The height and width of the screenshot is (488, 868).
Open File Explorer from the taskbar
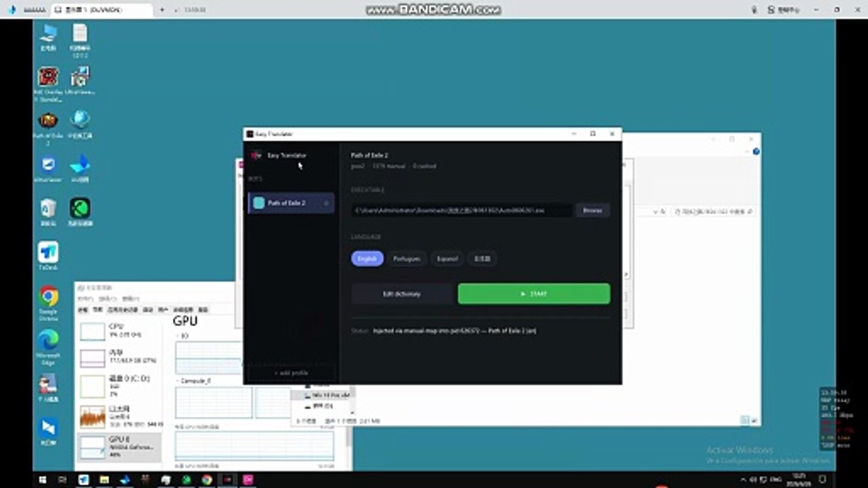104,480
